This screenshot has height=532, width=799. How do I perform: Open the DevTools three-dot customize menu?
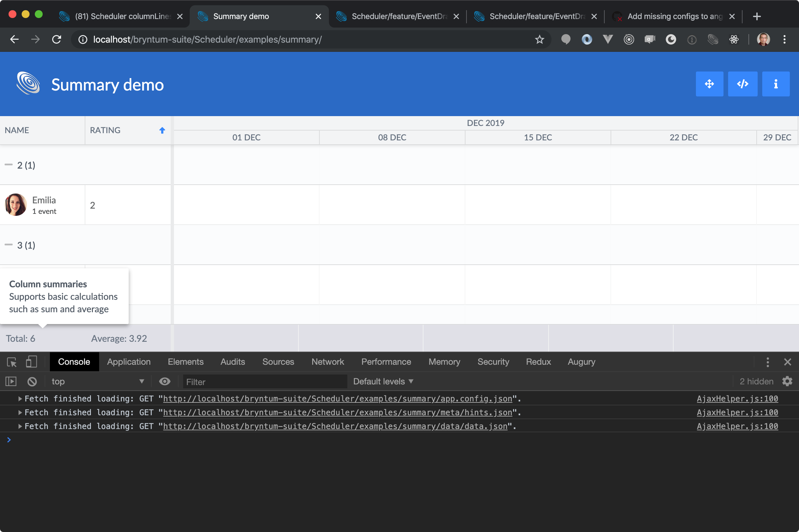(767, 362)
